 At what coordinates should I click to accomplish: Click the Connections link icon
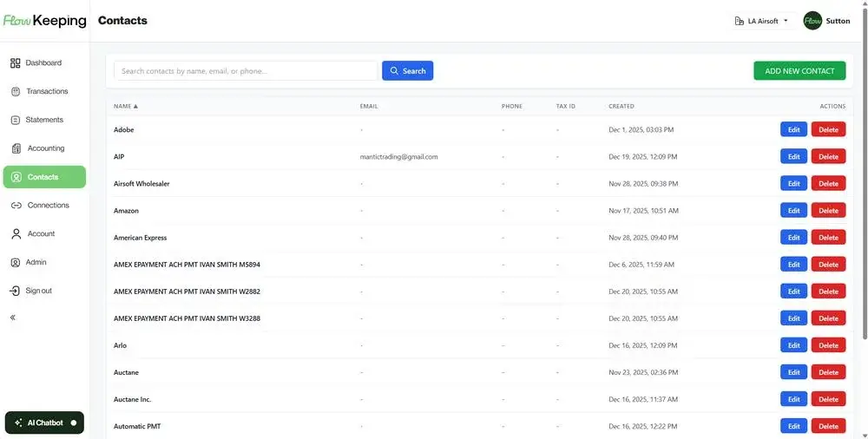(16, 206)
